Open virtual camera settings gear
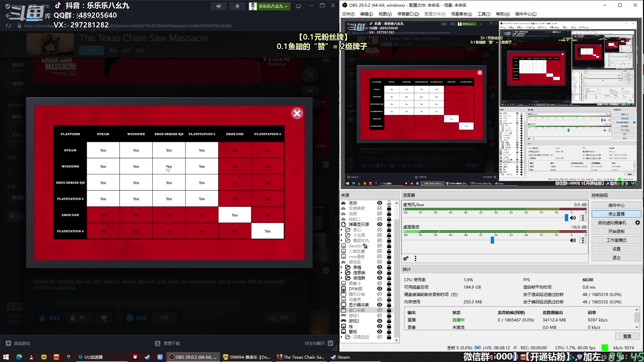This screenshot has height=362, width=644. [638, 223]
